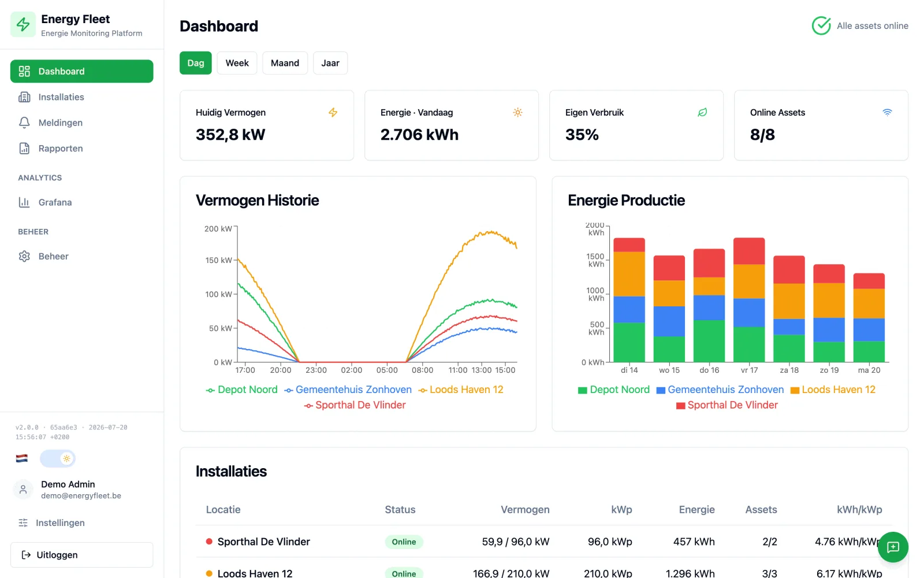Open the Sporthal De Vlinder row

544,542
